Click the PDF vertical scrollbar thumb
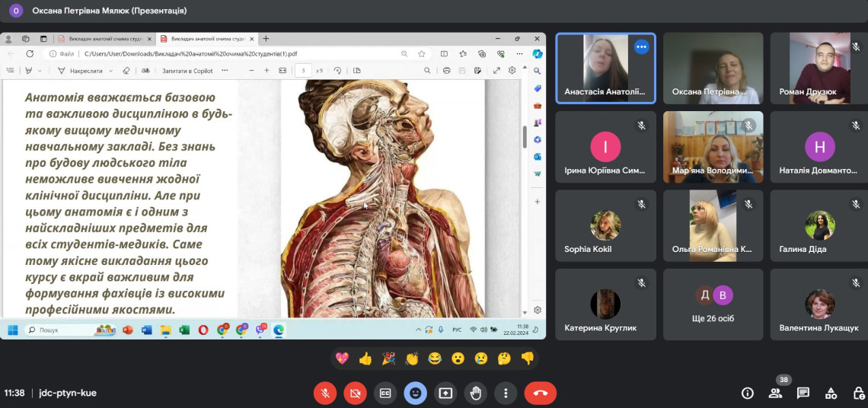 pos(525,137)
